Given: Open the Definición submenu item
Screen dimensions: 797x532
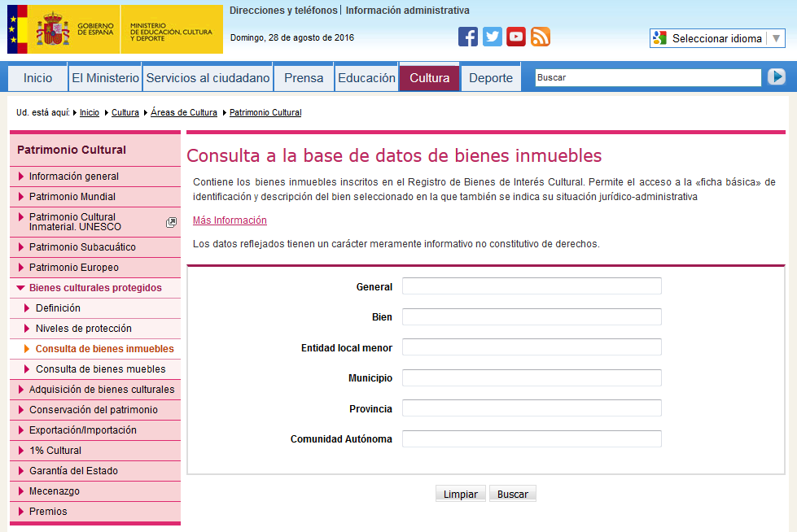Looking at the screenshot, I should 95,308.
